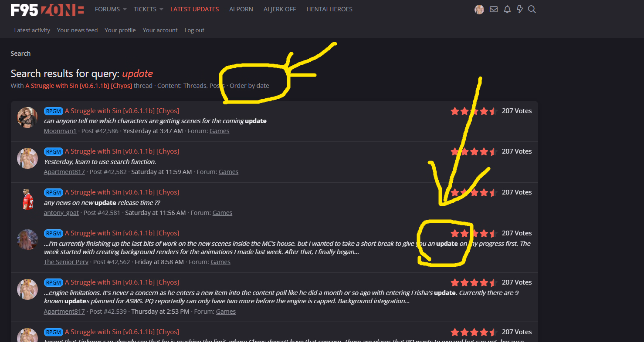View Apartment817's avatar beside post #42,539
Viewport: 644px width, 342px height.
[27, 289]
